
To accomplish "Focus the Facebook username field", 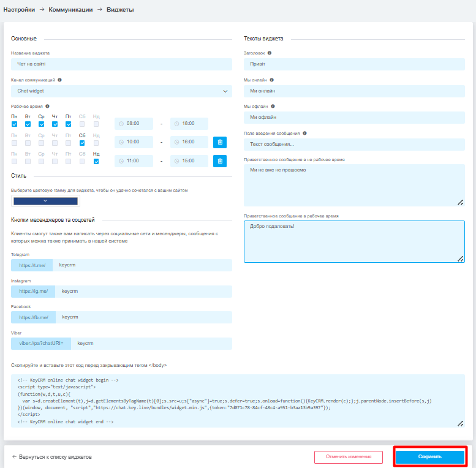I will tap(144, 317).
